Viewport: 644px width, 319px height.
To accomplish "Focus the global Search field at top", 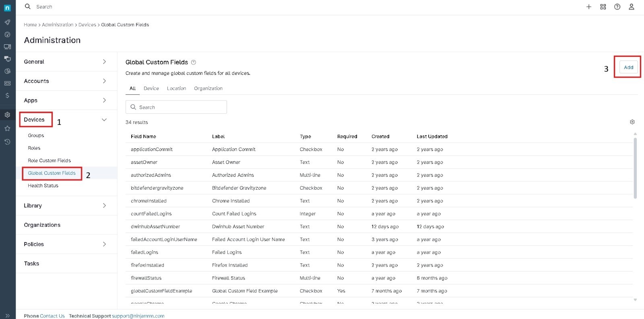I will (x=44, y=7).
